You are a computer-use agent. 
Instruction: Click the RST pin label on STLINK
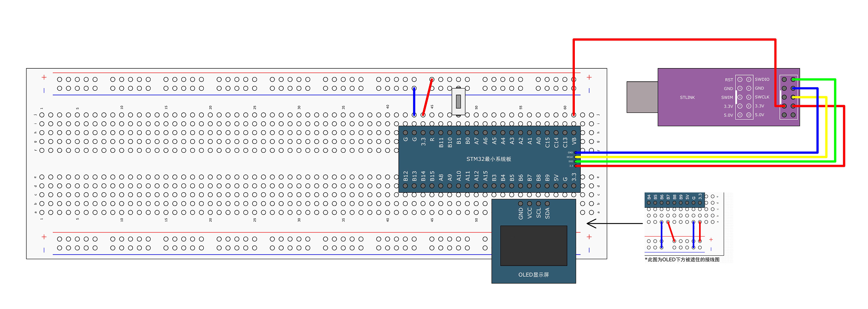[x=729, y=80]
